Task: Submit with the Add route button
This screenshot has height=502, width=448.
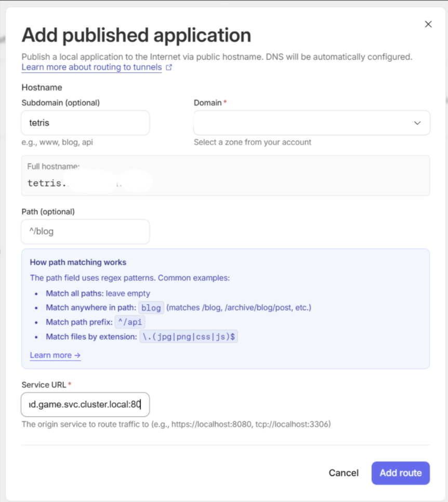Action: point(400,473)
